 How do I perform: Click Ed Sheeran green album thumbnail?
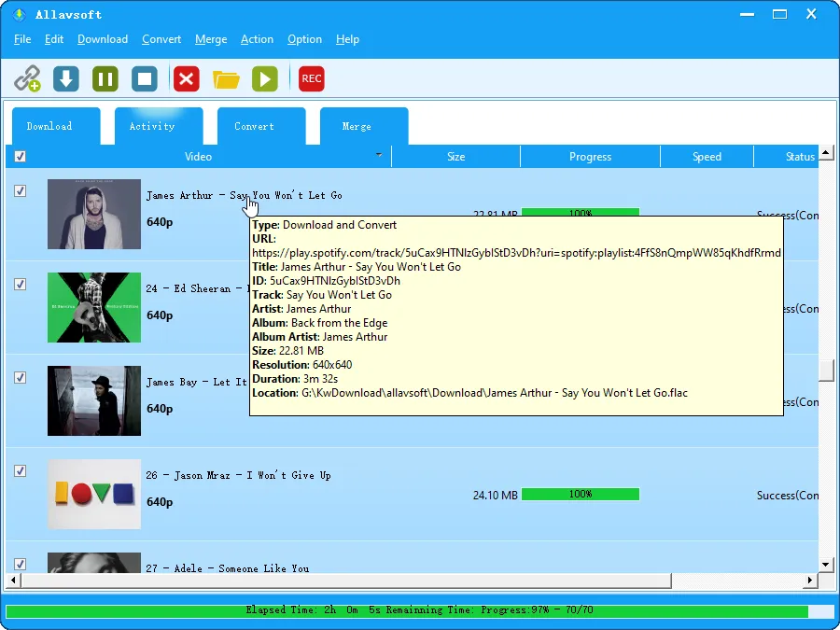point(94,307)
